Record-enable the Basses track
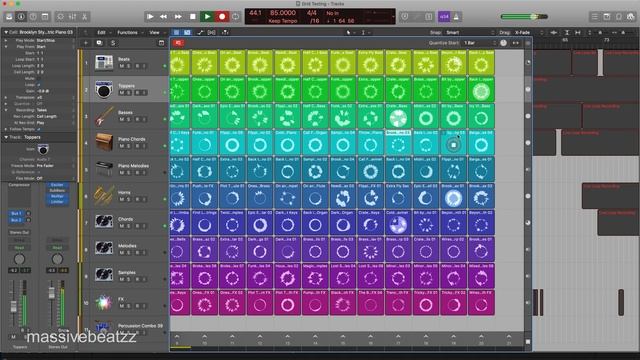This screenshot has width=640, height=360. (137, 119)
